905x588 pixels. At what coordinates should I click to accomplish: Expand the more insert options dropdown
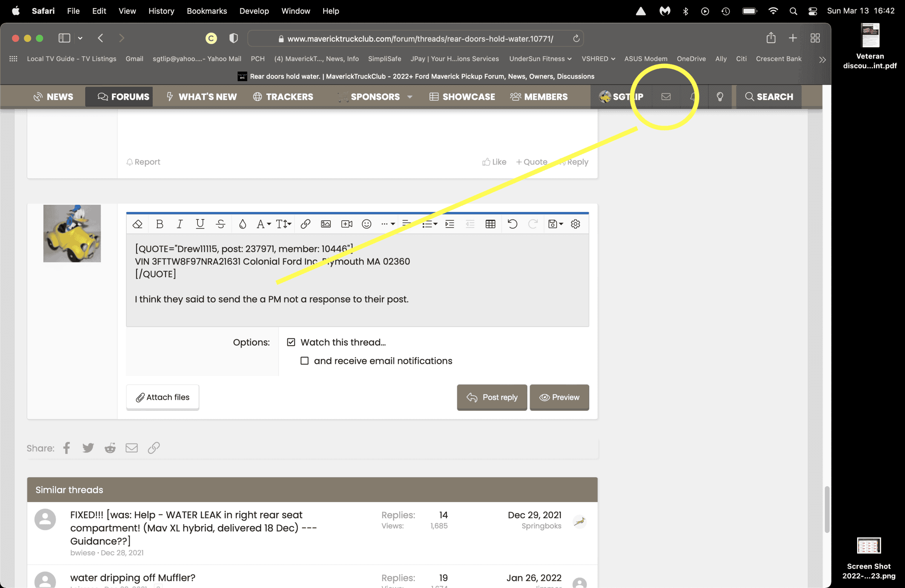click(x=388, y=224)
